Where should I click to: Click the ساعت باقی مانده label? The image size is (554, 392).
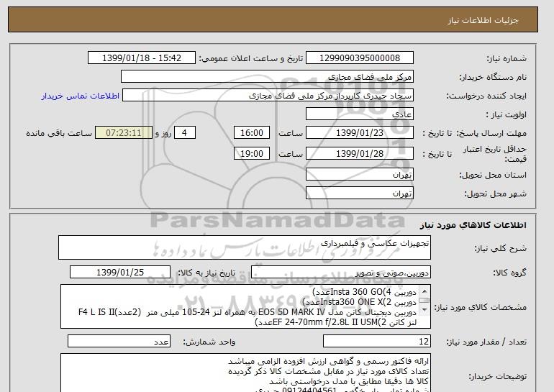pyautogui.click(x=59, y=133)
